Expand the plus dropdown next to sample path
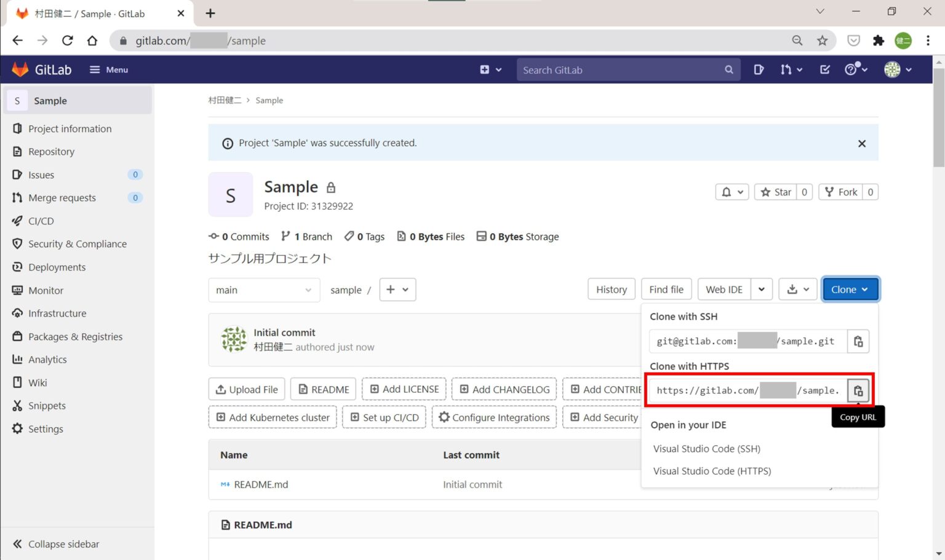 pyautogui.click(x=397, y=290)
